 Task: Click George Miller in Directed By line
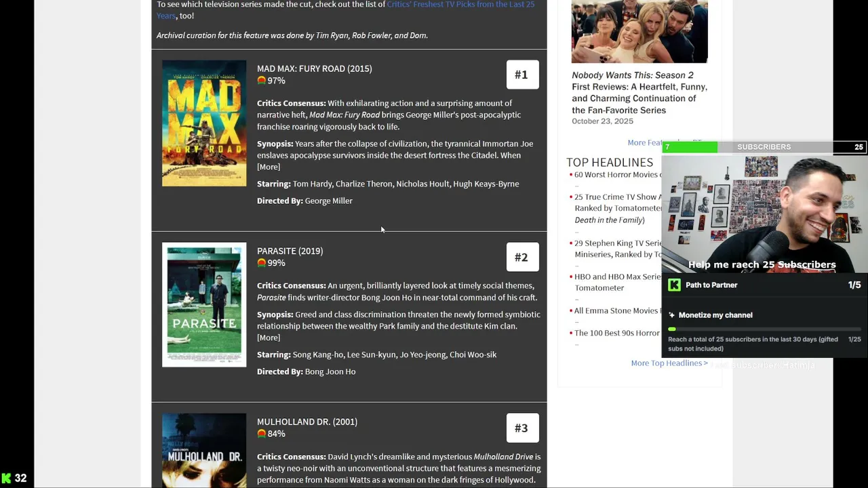(329, 201)
